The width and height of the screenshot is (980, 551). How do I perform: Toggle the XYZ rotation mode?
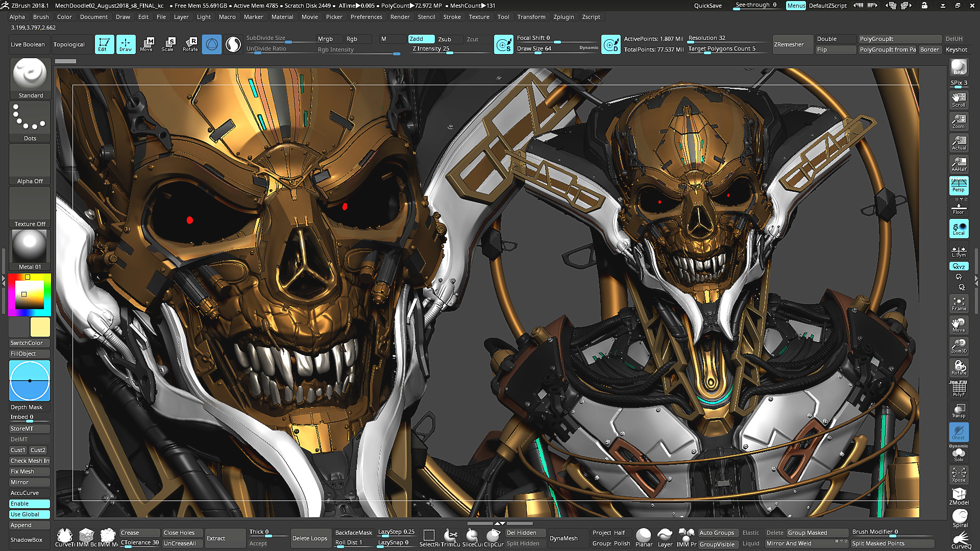point(959,266)
